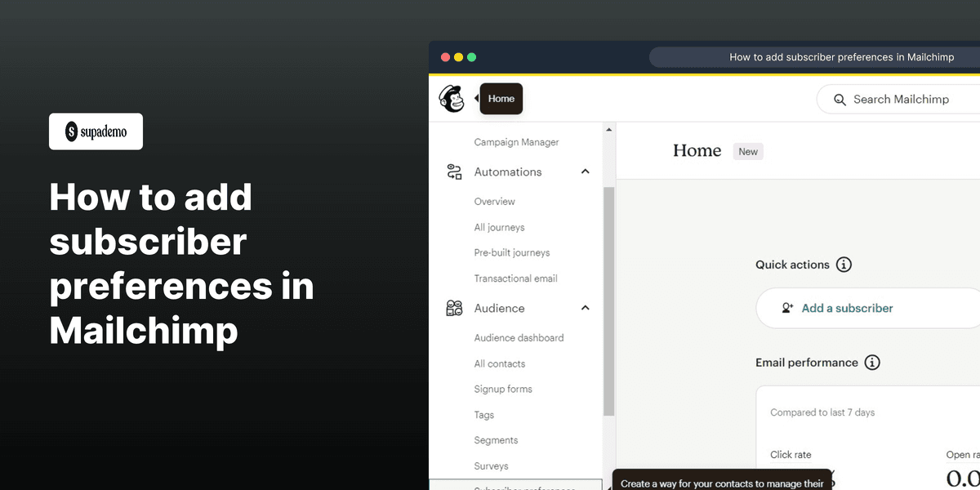Click the info icon next to Quick actions
Image resolution: width=980 pixels, height=490 pixels.
click(845, 264)
